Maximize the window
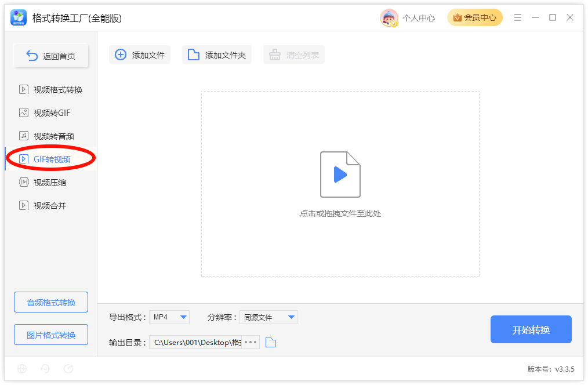The height and width of the screenshot is (385, 588). [x=553, y=17]
